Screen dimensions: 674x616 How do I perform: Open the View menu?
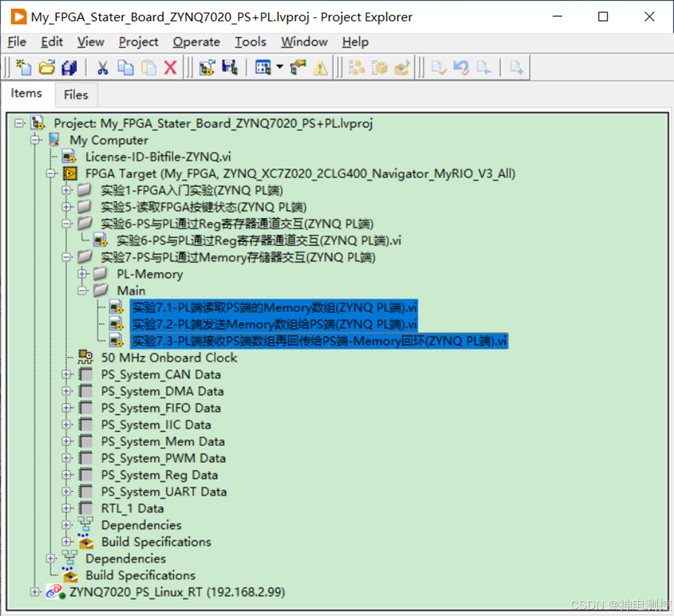point(91,42)
